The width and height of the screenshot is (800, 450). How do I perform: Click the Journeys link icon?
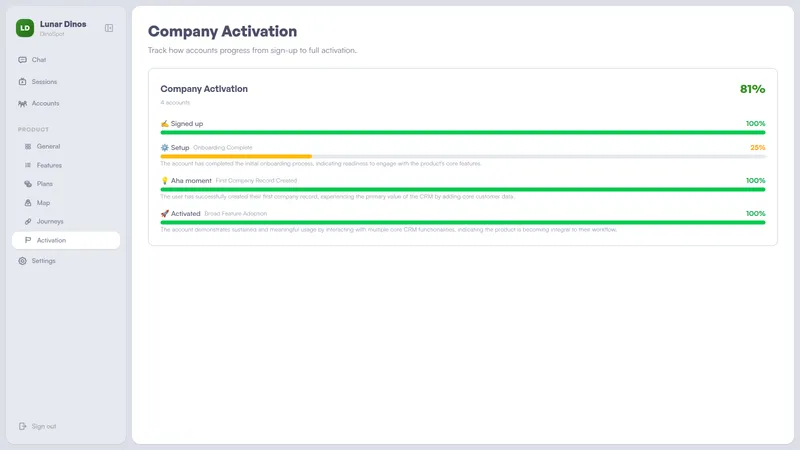pos(28,221)
